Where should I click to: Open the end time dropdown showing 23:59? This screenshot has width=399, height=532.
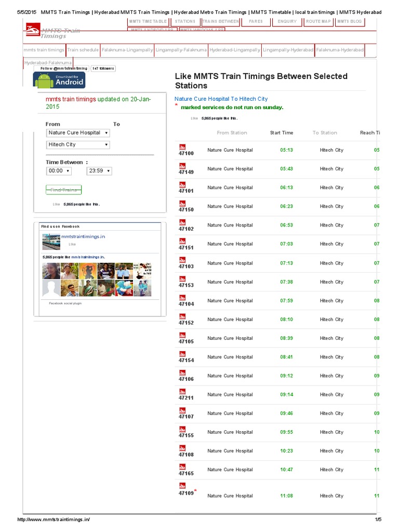coord(99,171)
